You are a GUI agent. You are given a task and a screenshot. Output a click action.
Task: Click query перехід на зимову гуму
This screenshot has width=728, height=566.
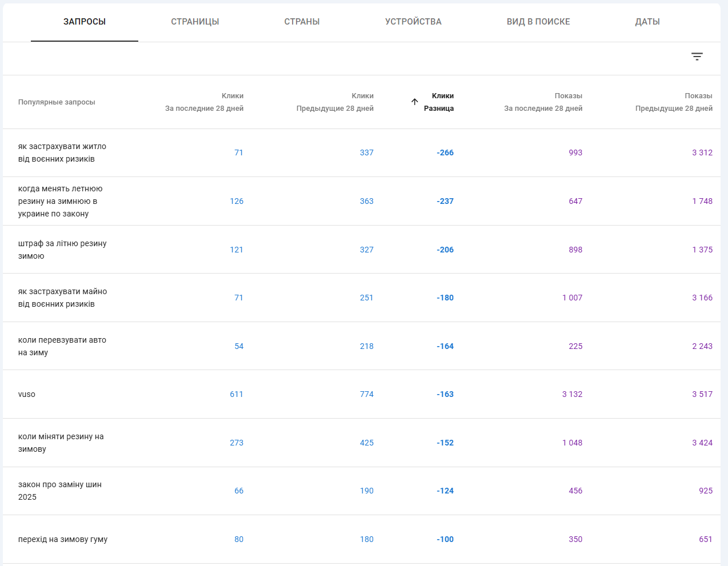click(x=63, y=539)
